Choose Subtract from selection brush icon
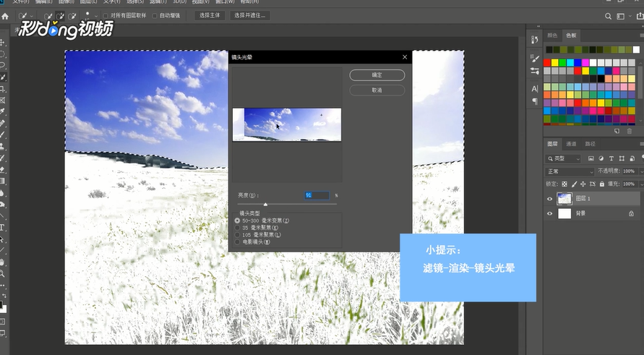The image size is (644, 355). (x=72, y=16)
